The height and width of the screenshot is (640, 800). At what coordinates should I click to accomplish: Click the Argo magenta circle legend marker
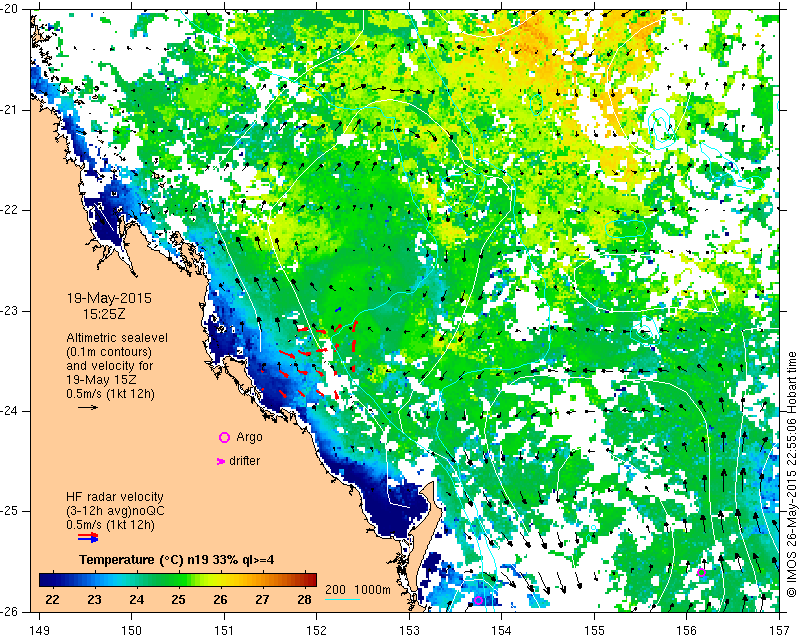tap(224, 437)
